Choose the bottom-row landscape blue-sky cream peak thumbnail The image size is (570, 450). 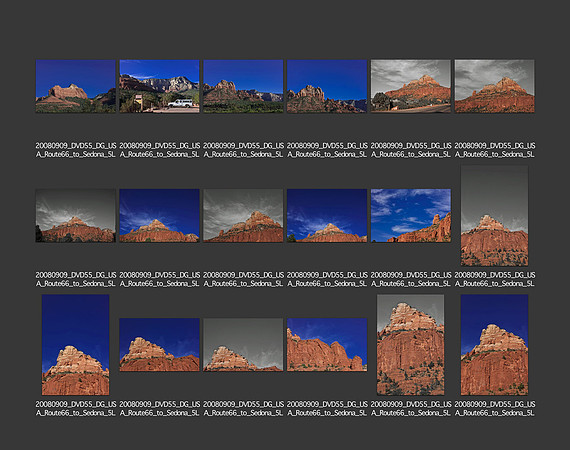point(160,345)
